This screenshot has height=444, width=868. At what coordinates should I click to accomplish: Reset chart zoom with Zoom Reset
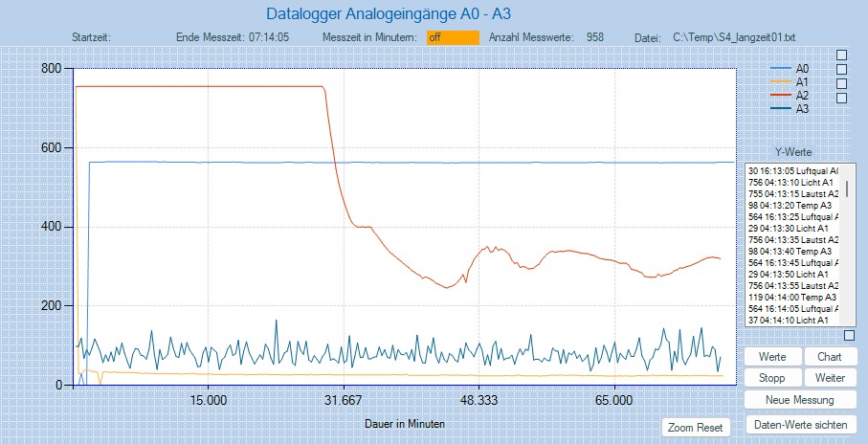coord(695,427)
